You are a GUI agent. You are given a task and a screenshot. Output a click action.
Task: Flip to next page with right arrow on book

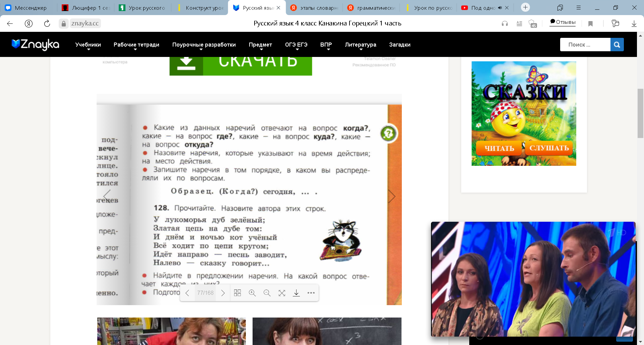[391, 196]
